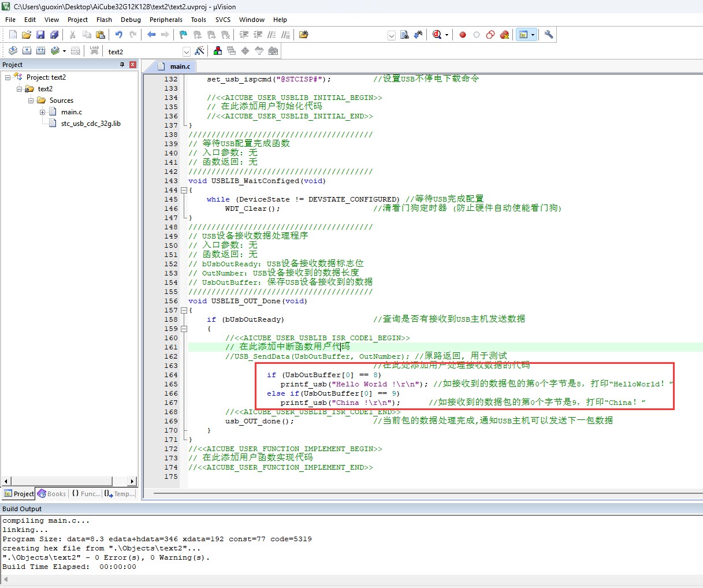This screenshot has width=703, height=588.
Task: Switch to the Functions panel tab
Action: pos(85,494)
